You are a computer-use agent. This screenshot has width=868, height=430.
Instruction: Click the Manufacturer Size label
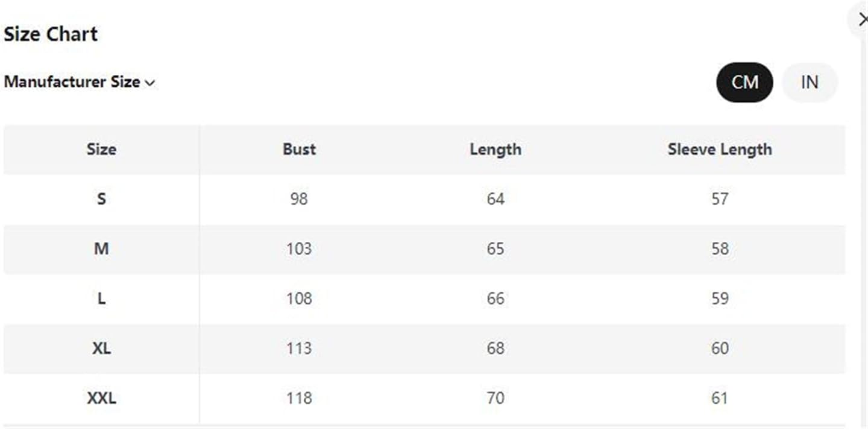point(71,83)
